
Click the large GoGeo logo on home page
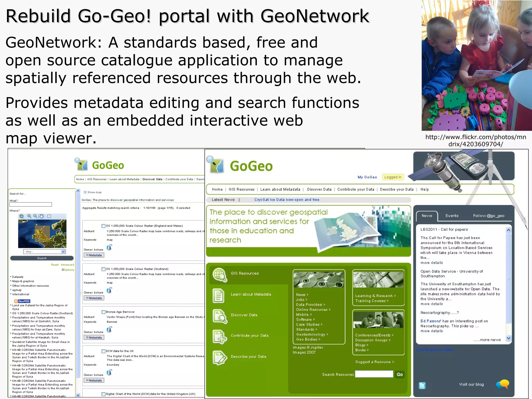coord(240,165)
